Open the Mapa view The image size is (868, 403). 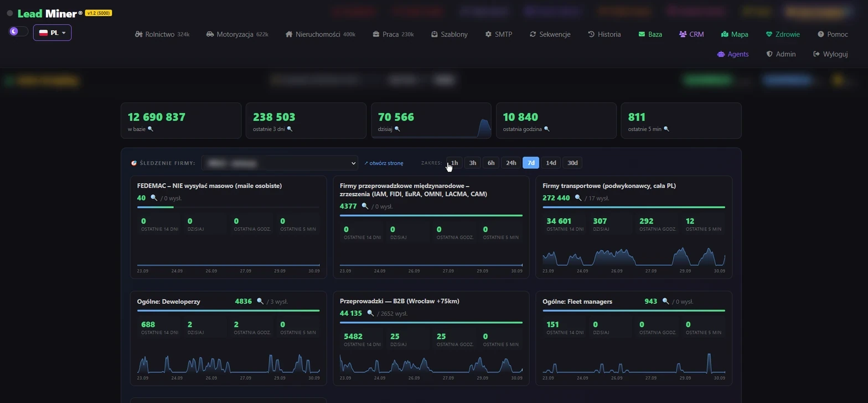[x=735, y=34]
